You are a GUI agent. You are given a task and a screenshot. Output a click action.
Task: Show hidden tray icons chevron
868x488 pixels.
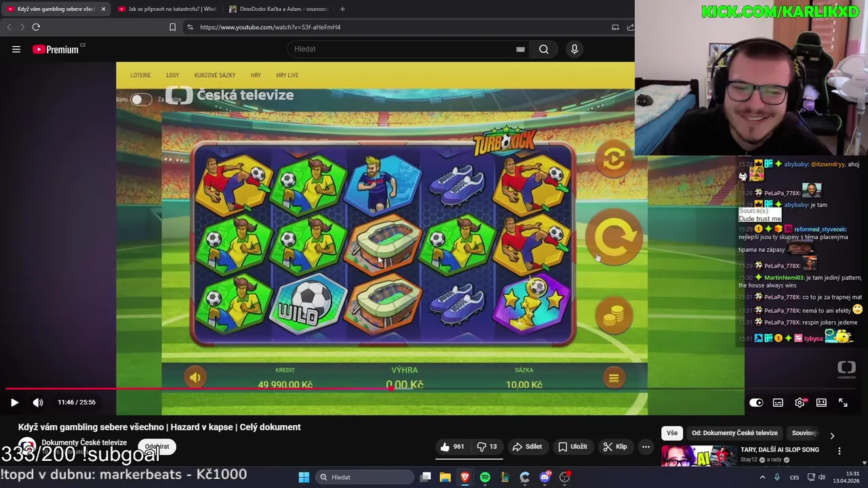[762, 477]
